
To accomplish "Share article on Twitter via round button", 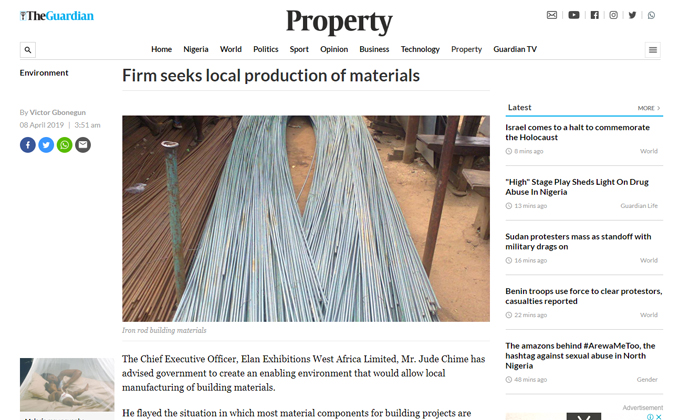I will 46,145.
